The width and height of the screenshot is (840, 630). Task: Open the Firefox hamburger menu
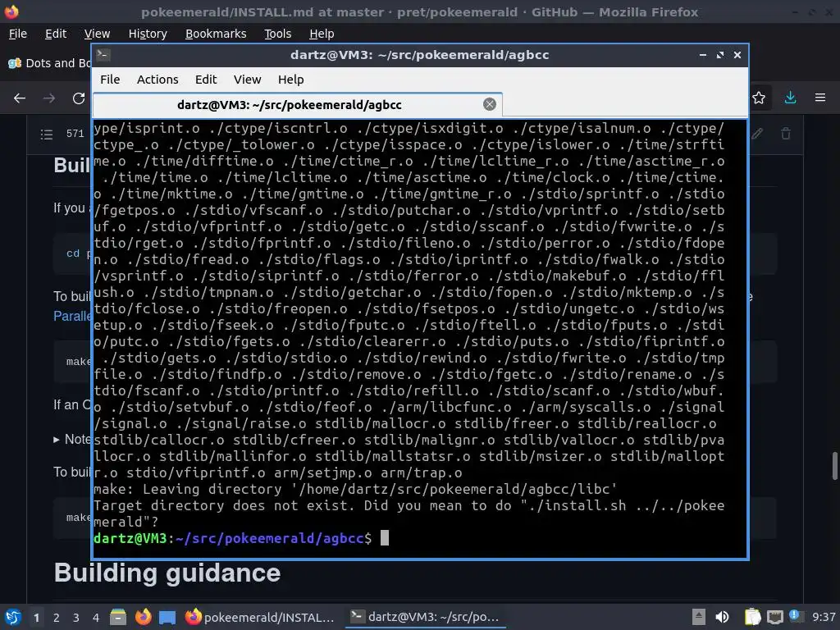819,98
